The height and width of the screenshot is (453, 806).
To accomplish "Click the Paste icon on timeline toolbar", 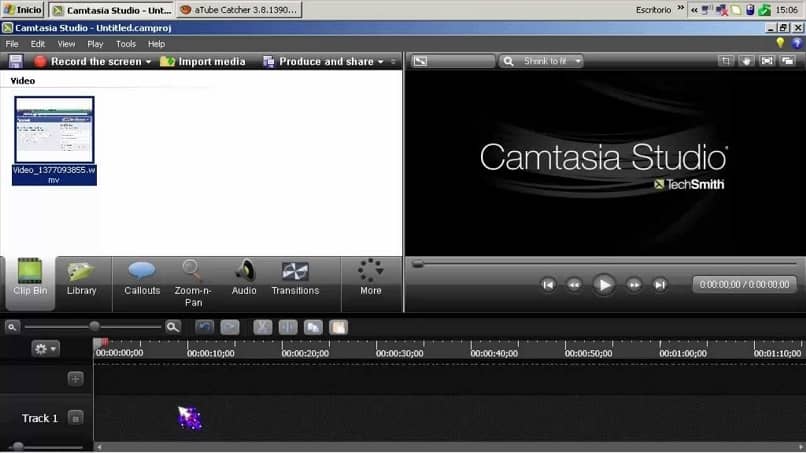I will (x=338, y=327).
